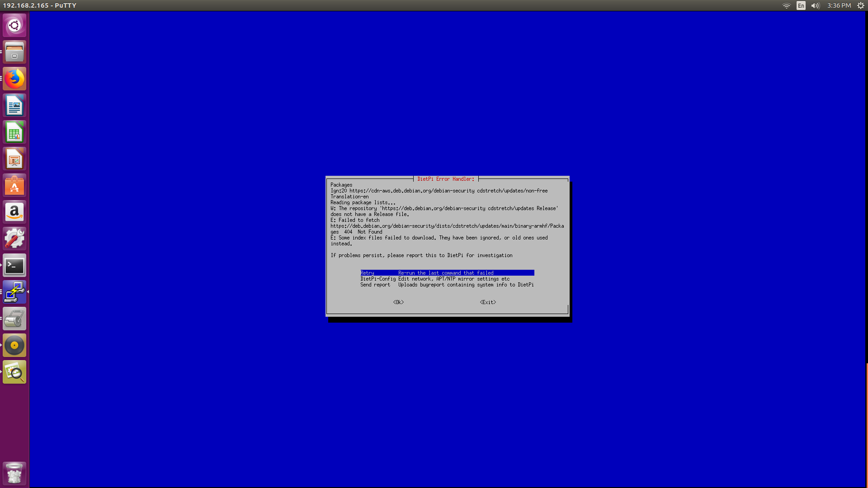Click the 'E: Failed to fetch' line

coord(355,220)
